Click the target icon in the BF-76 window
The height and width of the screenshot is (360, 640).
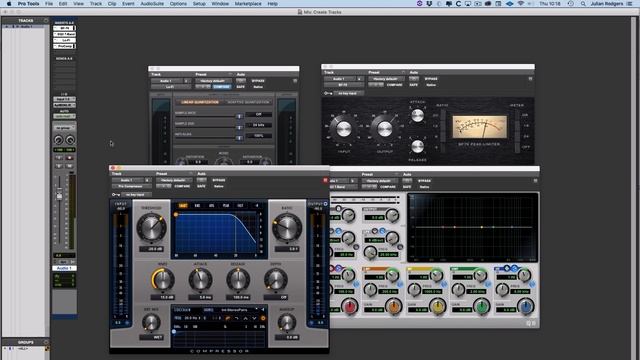(530, 79)
